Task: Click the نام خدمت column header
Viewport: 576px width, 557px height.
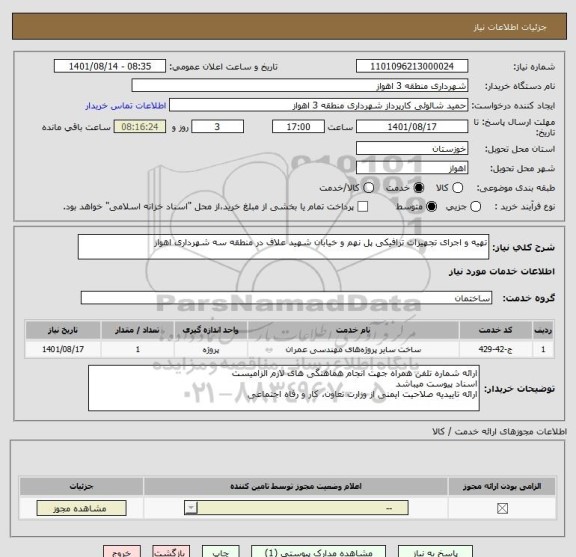Action: [x=353, y=330]
